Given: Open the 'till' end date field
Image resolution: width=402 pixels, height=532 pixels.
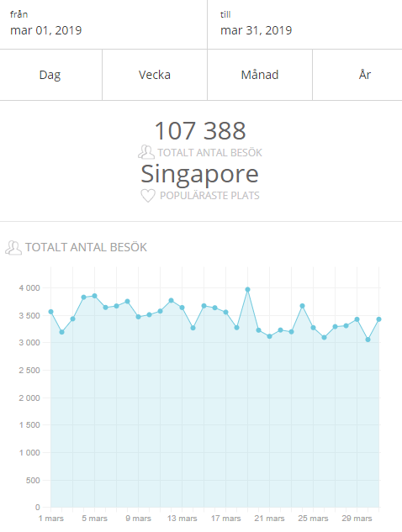Looking at the screenshot, I should pyautogui.click(x=305, y=24).
